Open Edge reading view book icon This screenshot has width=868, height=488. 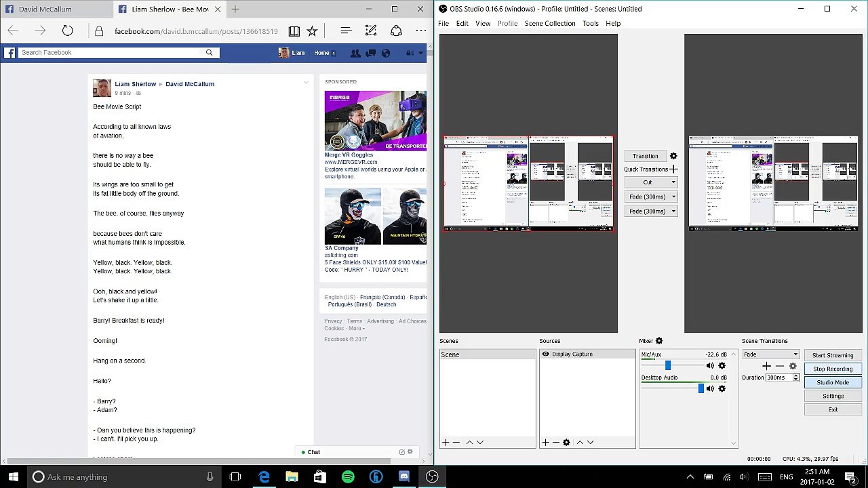click(x=294, y=31)
